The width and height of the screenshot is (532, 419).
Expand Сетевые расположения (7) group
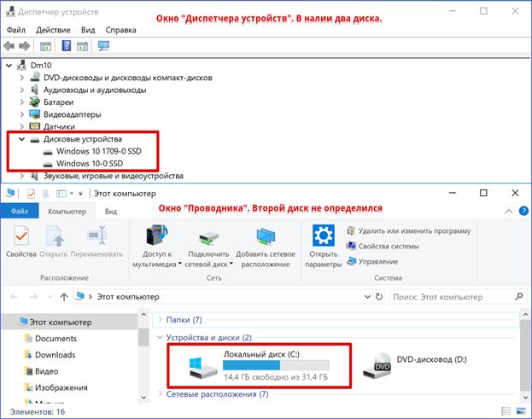pyautogui.click(x=161, y=393)
